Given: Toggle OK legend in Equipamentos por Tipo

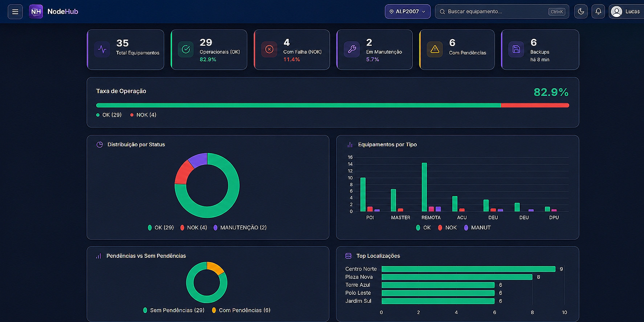Looking at the screenshot, I should [x=423, y=228].
